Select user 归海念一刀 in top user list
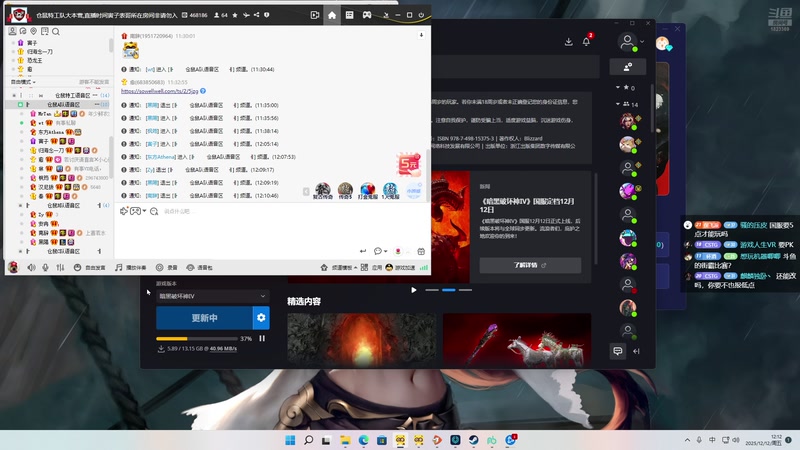The image size is (800, 450). (40, 52)
